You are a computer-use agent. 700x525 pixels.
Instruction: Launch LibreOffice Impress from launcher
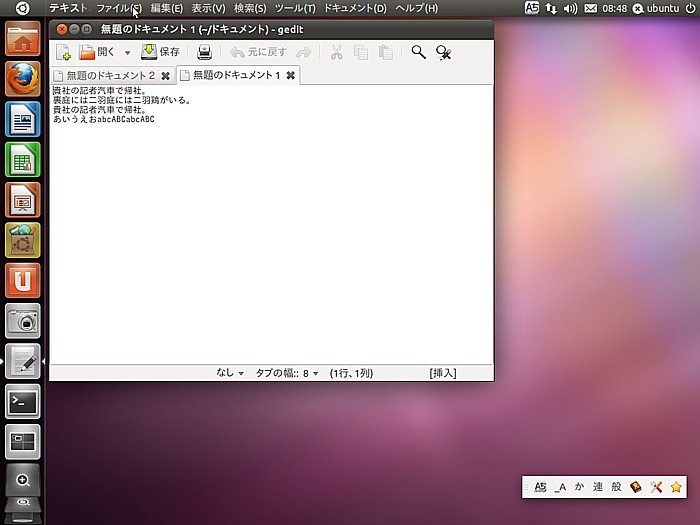pos(23,200)
